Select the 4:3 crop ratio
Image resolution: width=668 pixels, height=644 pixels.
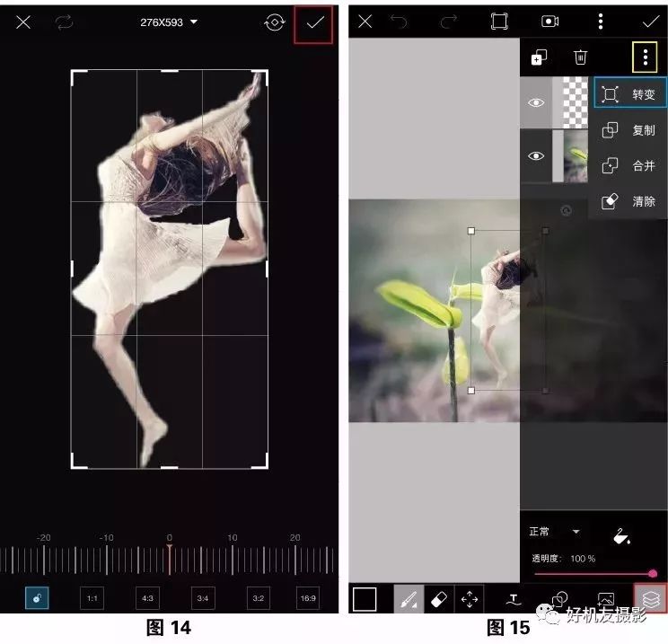[147, 598]
